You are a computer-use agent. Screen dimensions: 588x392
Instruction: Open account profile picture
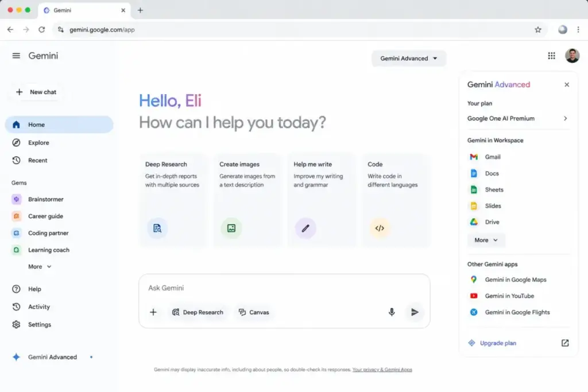tap(572, 56)
